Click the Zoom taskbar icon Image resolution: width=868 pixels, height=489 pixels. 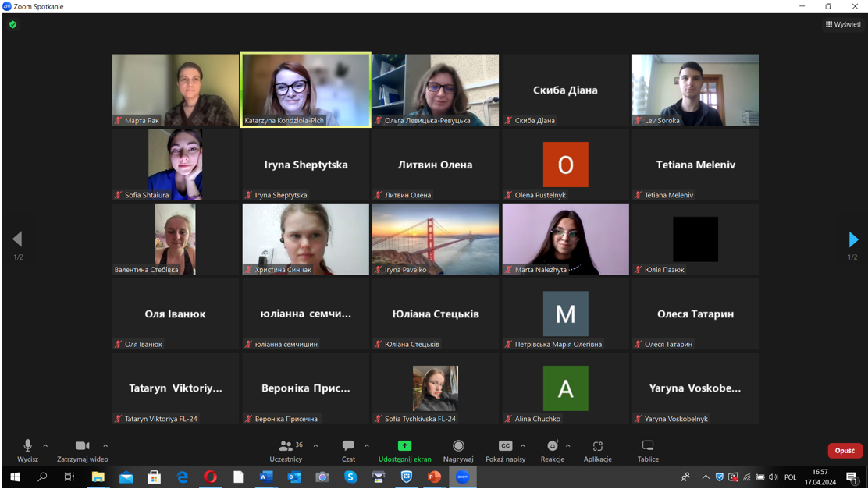point(463,477)
